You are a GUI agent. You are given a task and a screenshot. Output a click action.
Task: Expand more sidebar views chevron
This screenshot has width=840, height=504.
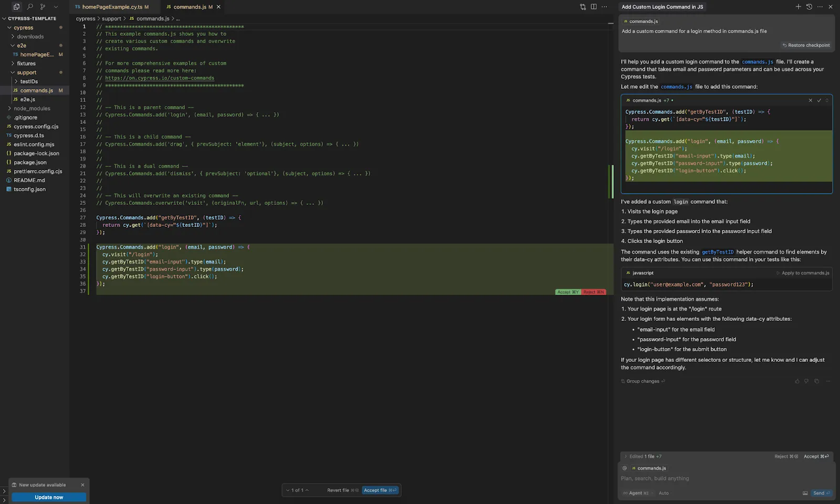coord(56,7)
